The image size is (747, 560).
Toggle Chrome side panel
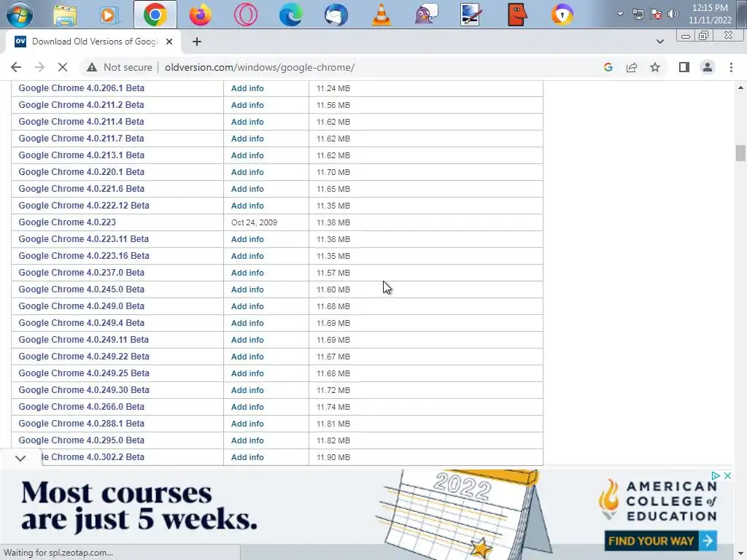pos(684,67)
